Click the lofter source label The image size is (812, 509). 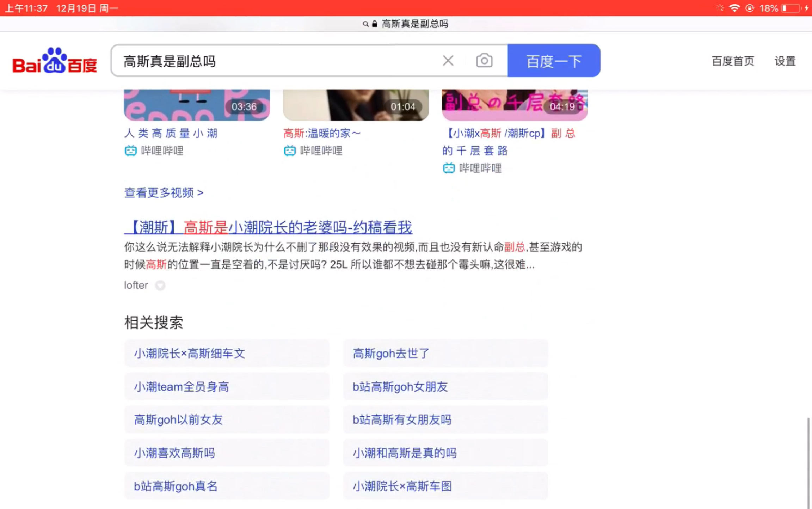click(x=136, y=285)
